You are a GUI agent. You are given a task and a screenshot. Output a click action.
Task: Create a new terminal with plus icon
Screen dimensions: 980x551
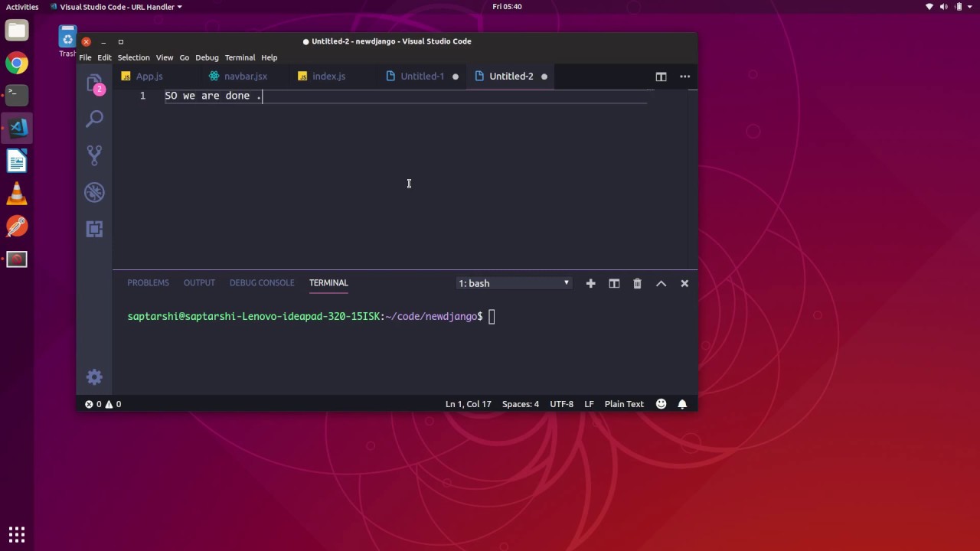[590, 283]
